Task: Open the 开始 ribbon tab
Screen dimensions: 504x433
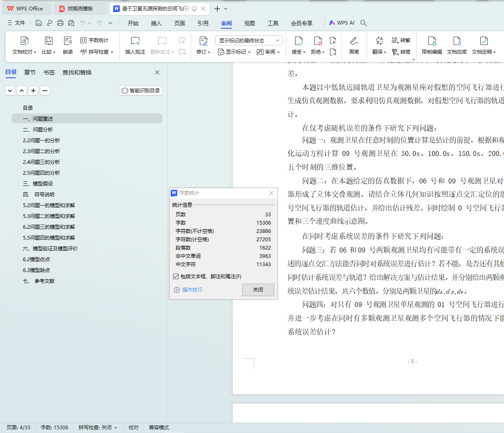Action: (133, 23)
